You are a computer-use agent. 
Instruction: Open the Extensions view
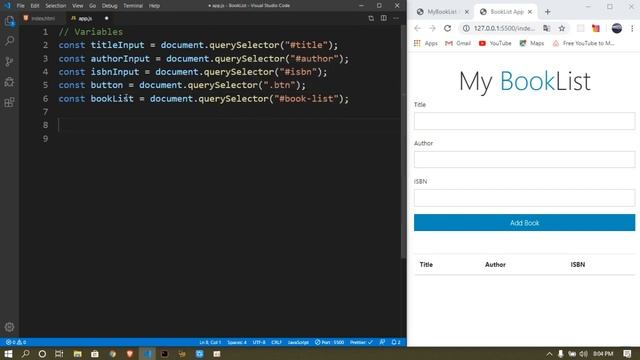(9, 102)
